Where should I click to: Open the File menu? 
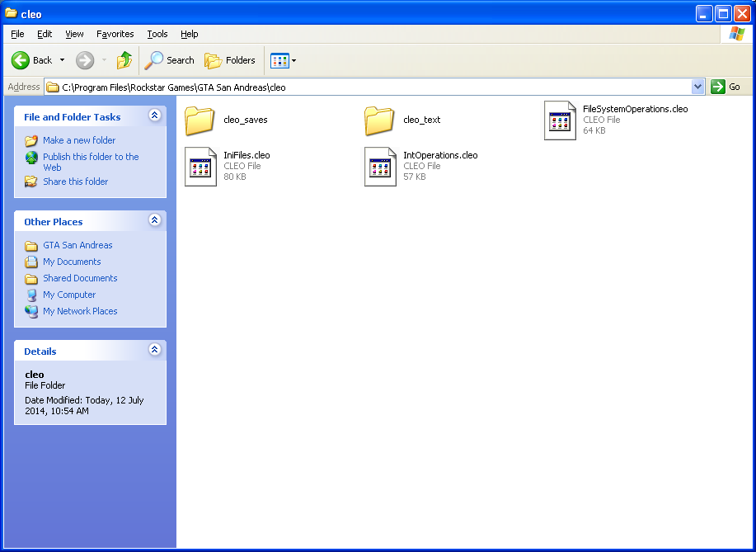pos(17,34)
